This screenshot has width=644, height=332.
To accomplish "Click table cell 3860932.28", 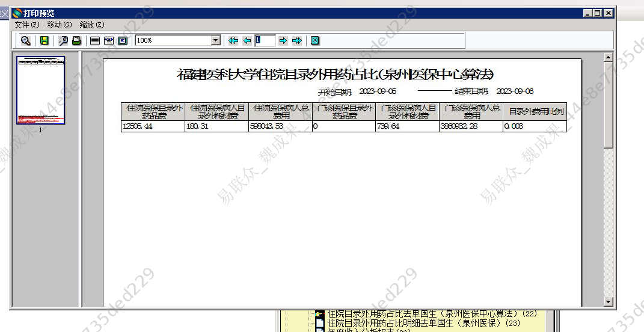I will point(471,126).
